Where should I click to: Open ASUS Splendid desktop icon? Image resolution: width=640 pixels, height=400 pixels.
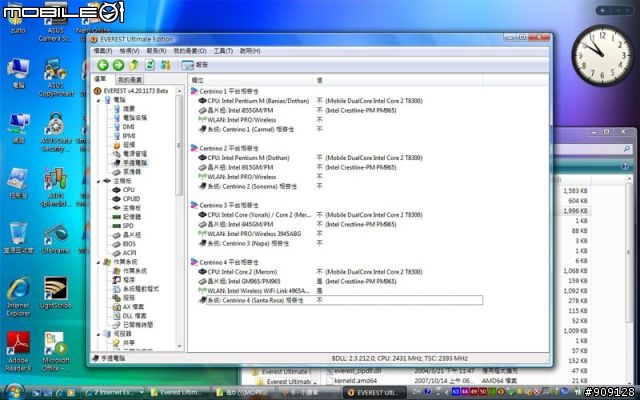(x=56, y=187)
